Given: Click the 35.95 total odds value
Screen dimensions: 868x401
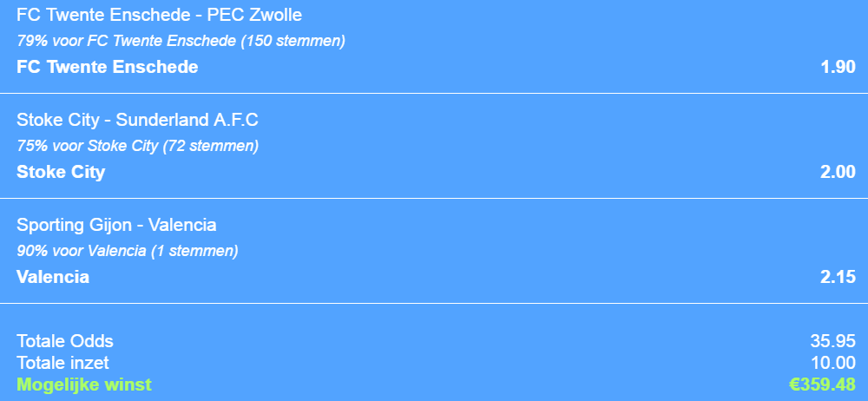Looking at the screenshot, I should (832, 341).
